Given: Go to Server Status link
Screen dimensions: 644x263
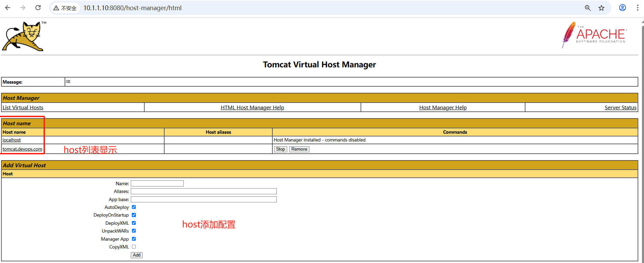Looking at the screenshot, I should click(620, 107).
